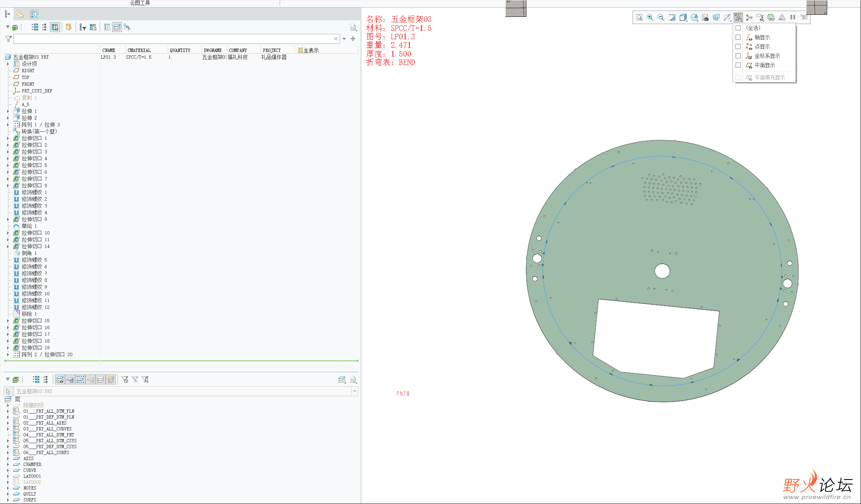Click the glasses simplified-rep icon

click(x=771, y=17)
